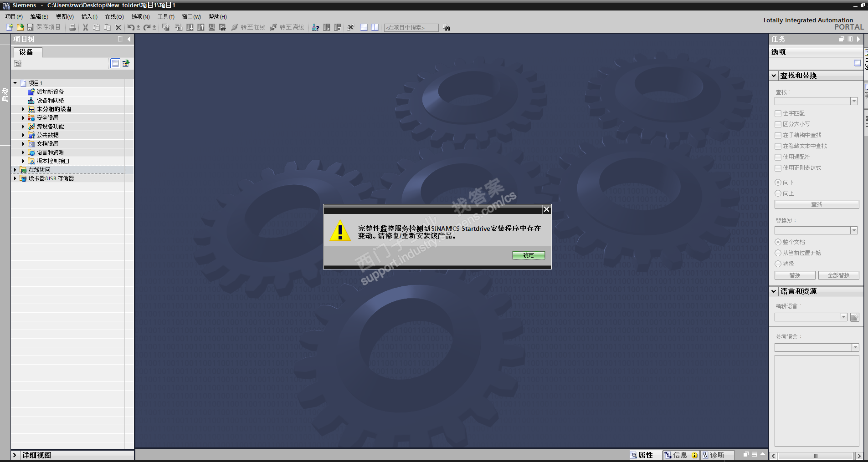Select 添加新设备 in project tree
This screenshot has height=462, width=868.
[x=50, y=92]
